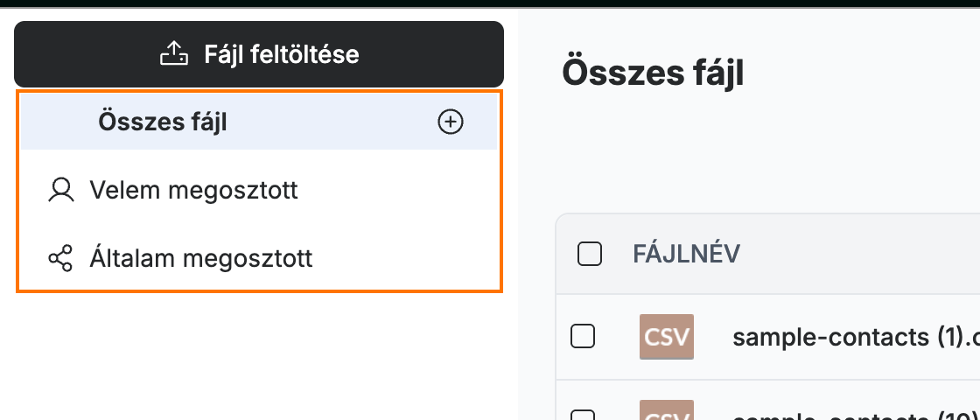Screen dimensions: 980x420
Task: Click the CSV icon of sample-contacts (10)
Action: coord(666,410)
